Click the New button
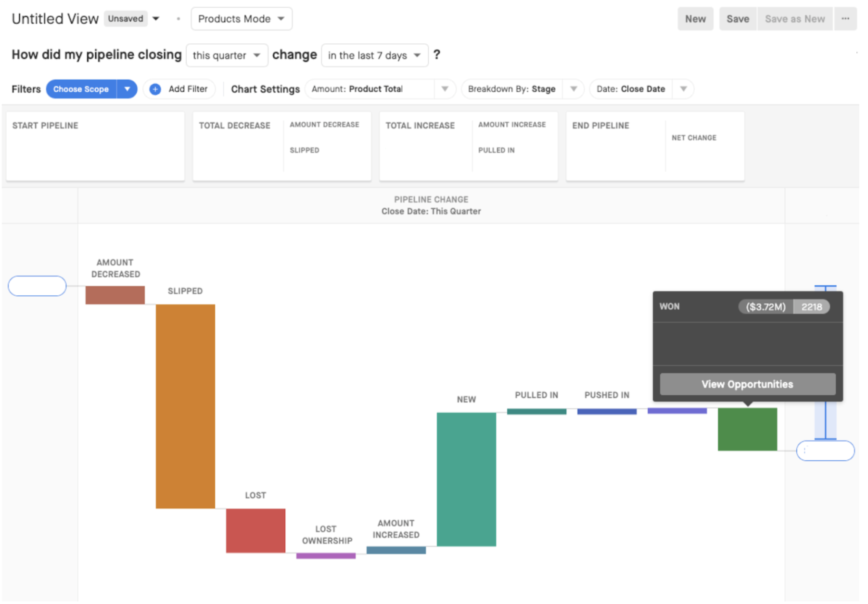 pyautogui.click(x=695, y=19)
